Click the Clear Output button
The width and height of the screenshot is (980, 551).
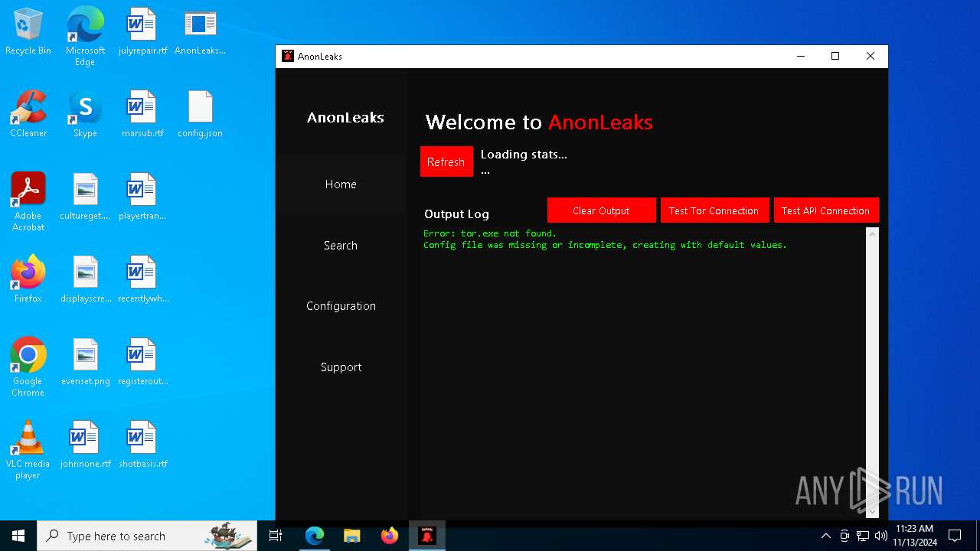(601, 210)
